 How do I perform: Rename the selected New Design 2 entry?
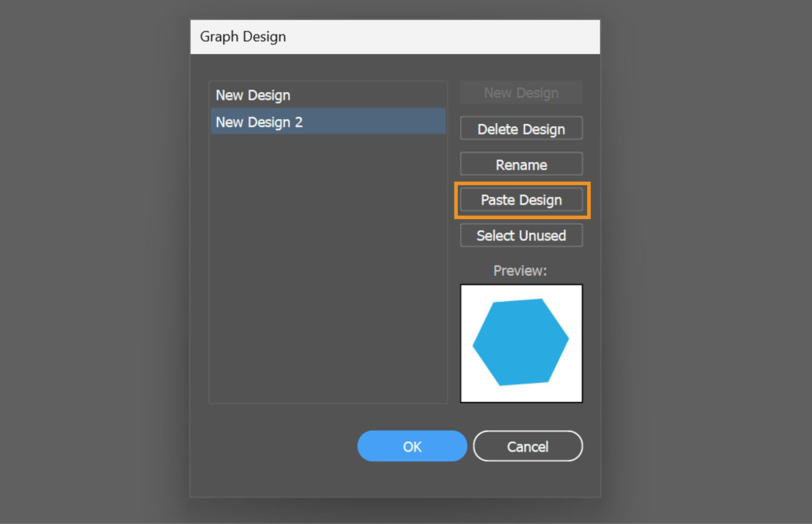(x=521, y=164)
